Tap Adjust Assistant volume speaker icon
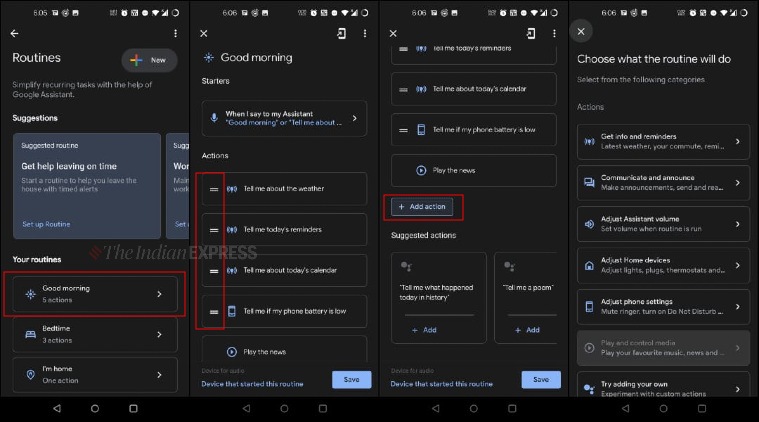Image resolution: width=759 pixels, height=422 pixels. click(x=589, y=224)
